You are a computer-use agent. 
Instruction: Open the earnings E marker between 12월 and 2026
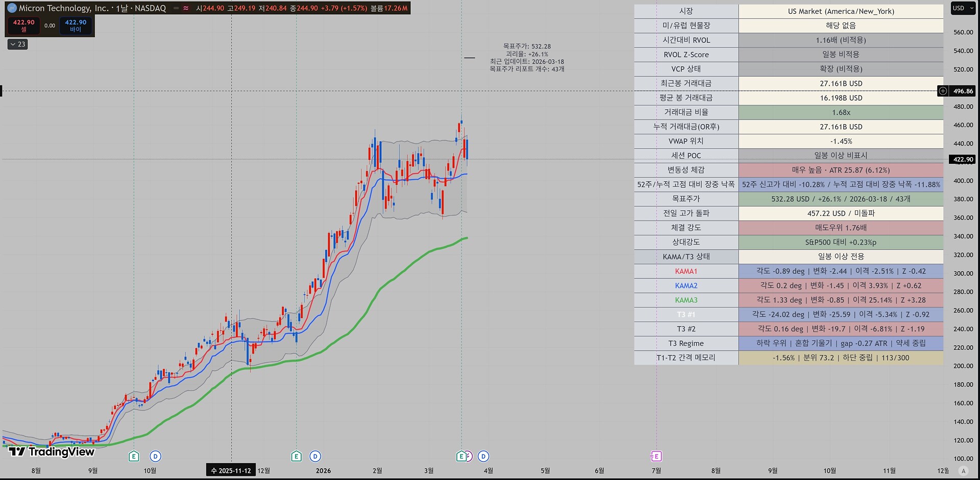click(x=296, y=456)
